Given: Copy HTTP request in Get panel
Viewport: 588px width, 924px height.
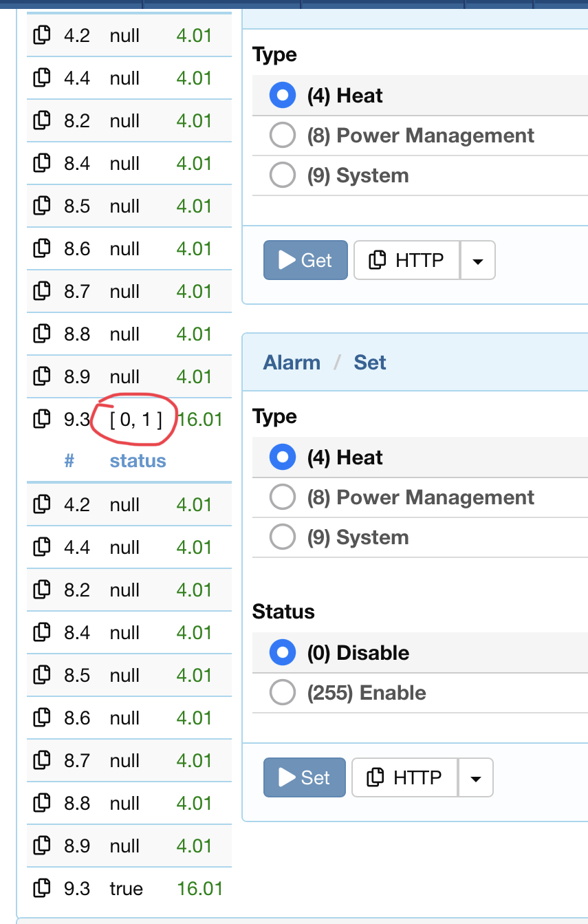Looking at the screenshot, I should coord(407,260).
